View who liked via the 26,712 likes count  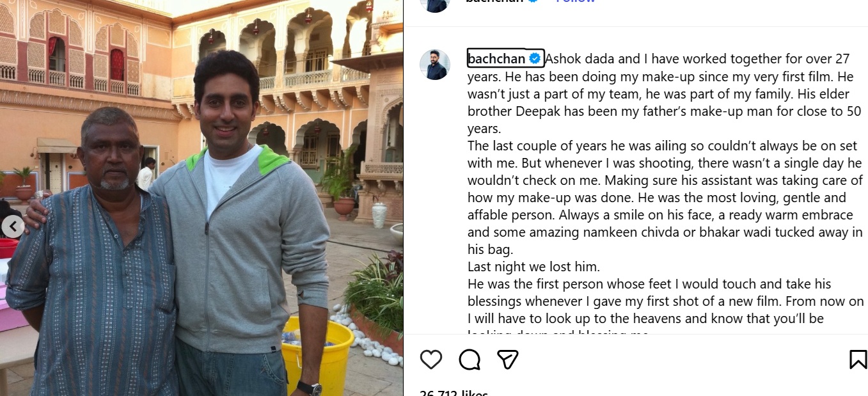pyautogui.click(x=454, y=393)
